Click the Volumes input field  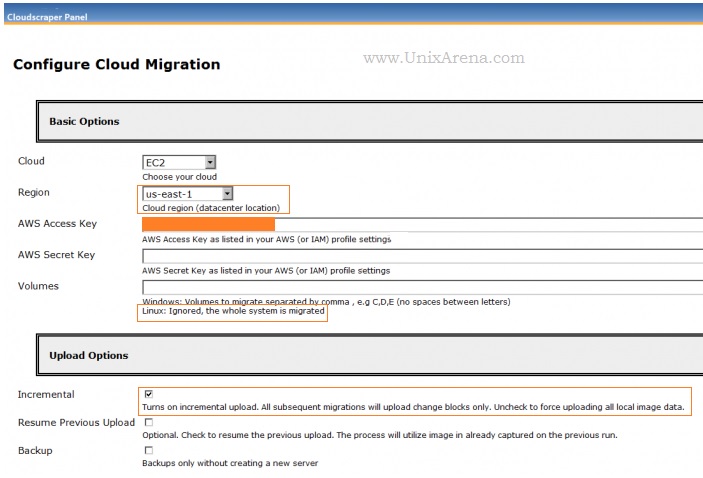pyautogui.click(x=422, y=287)
